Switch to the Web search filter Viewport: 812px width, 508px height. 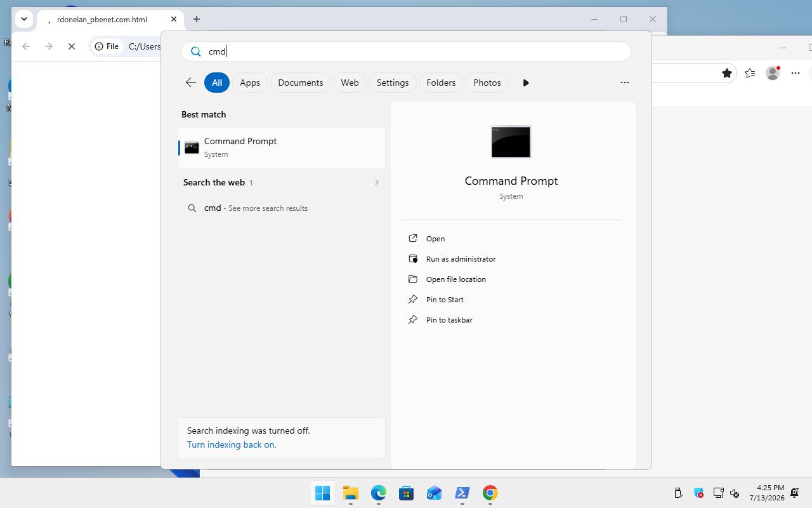coord(350,83)
